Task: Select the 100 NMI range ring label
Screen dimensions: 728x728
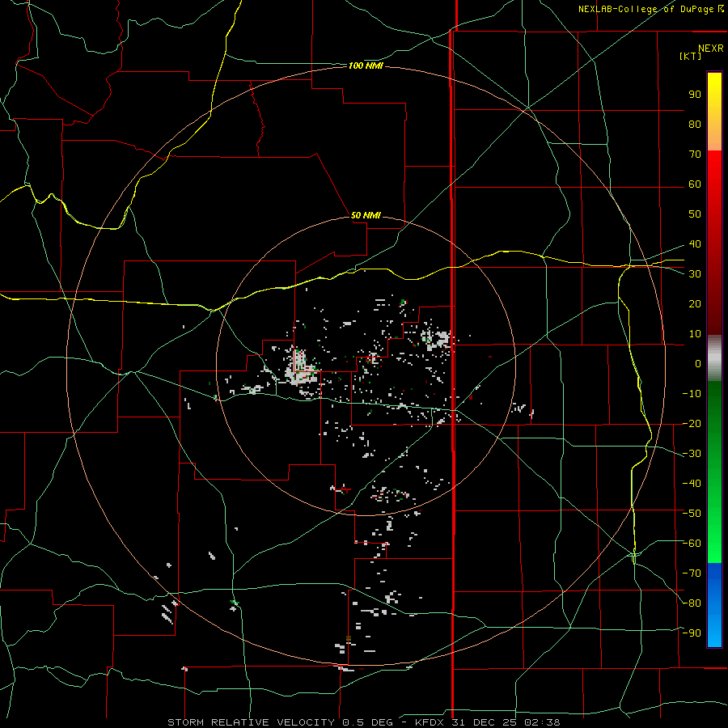Action: 366,66
